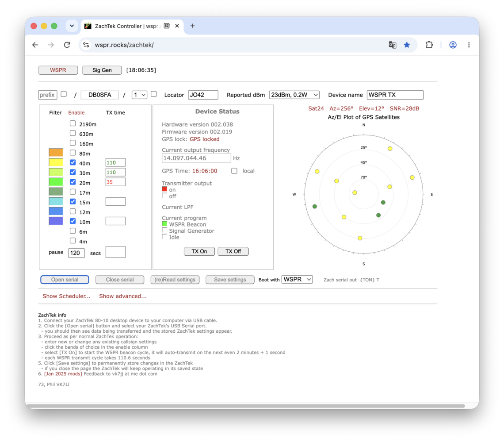504x442 pixels.
Task: Click the prefix input field
Action: tap(48, 95)
